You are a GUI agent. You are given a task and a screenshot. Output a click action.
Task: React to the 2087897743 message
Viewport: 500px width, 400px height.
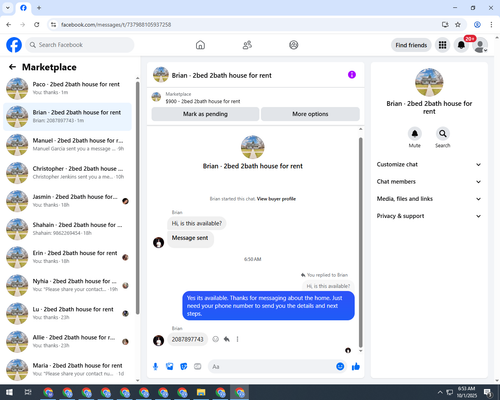(216, 339)
